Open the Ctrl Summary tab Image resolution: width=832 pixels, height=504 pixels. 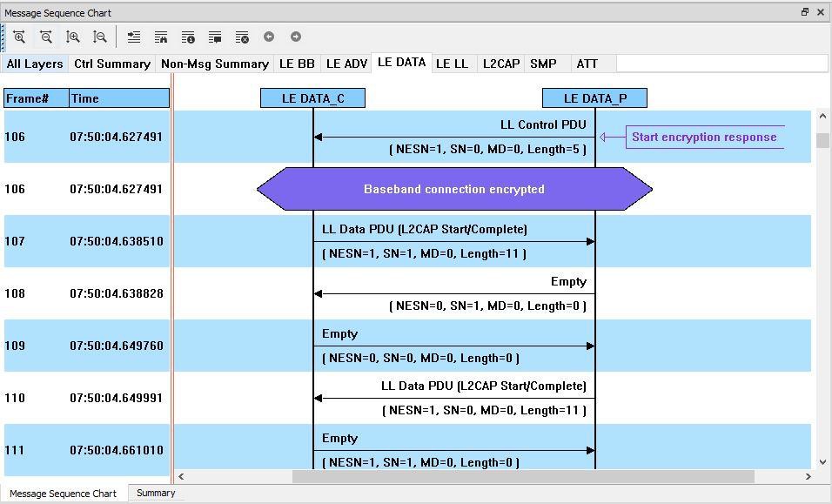(112, 64)
